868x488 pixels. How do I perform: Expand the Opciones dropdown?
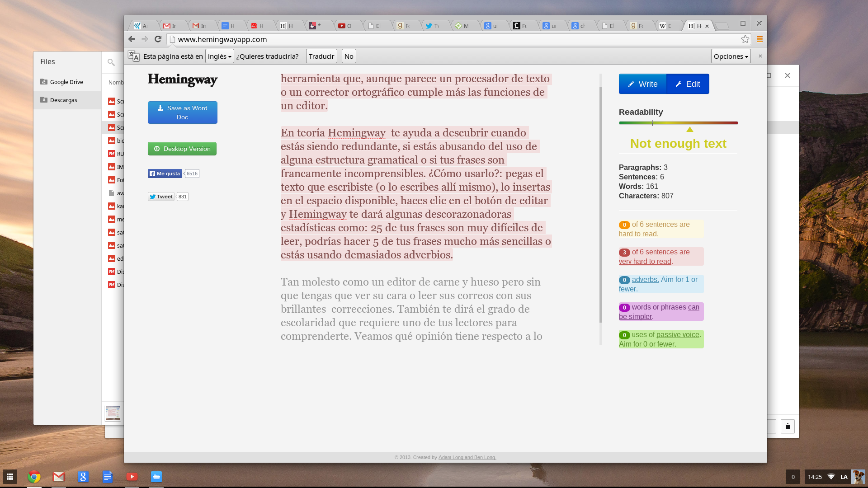pos(731,56)
